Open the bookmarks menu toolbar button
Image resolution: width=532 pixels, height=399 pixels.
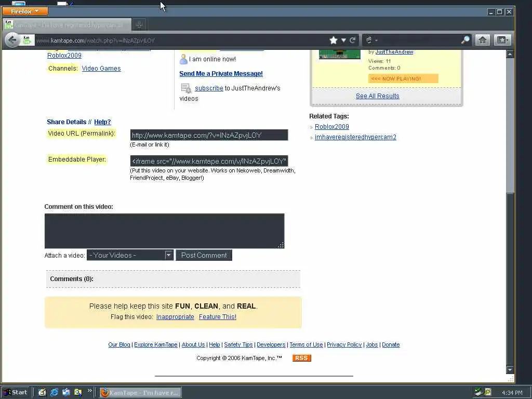502,41
